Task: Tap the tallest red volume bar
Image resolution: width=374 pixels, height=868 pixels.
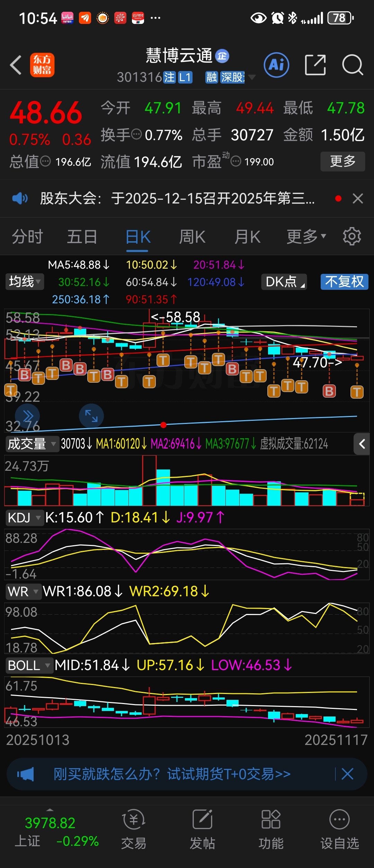Action: click(149, 480)
